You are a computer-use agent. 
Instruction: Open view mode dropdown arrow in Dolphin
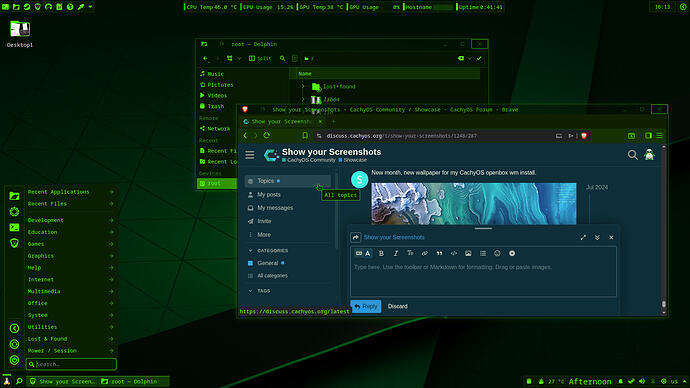(239, 59)
